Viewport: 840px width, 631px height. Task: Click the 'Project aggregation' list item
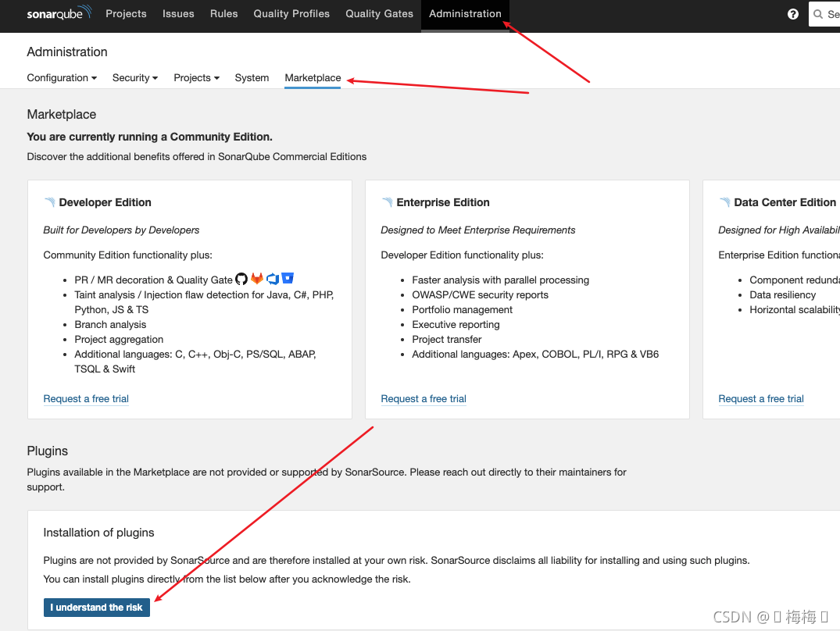coord(119,339)
